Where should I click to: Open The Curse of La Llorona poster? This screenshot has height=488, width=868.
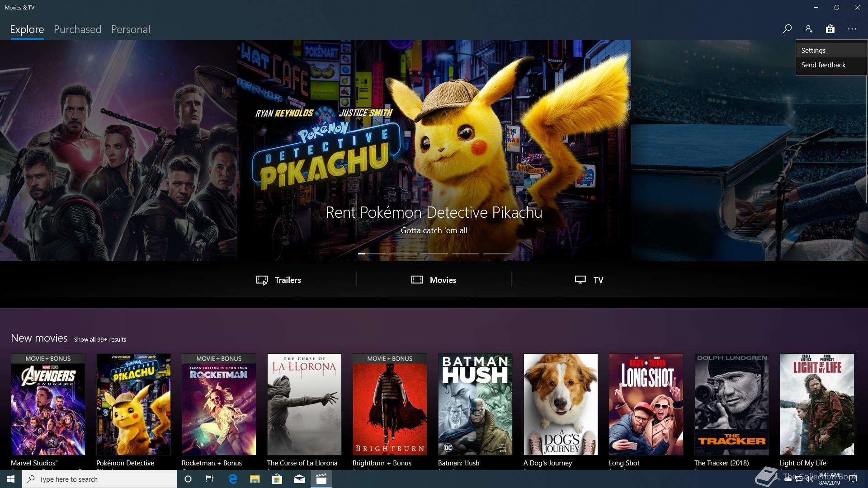pos(304,404)
